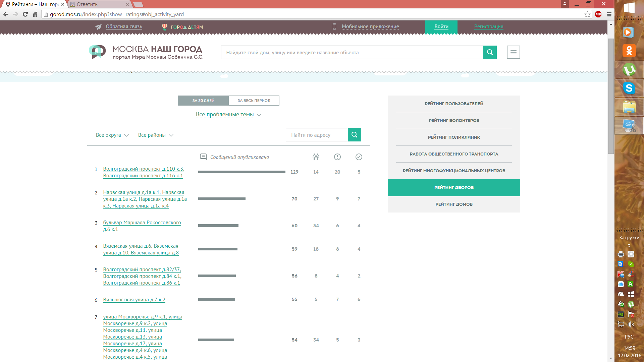The image size is (644, 362).
Task: Click the address search magnifier button
Action: pyautogui.click(x=354, y=135)
